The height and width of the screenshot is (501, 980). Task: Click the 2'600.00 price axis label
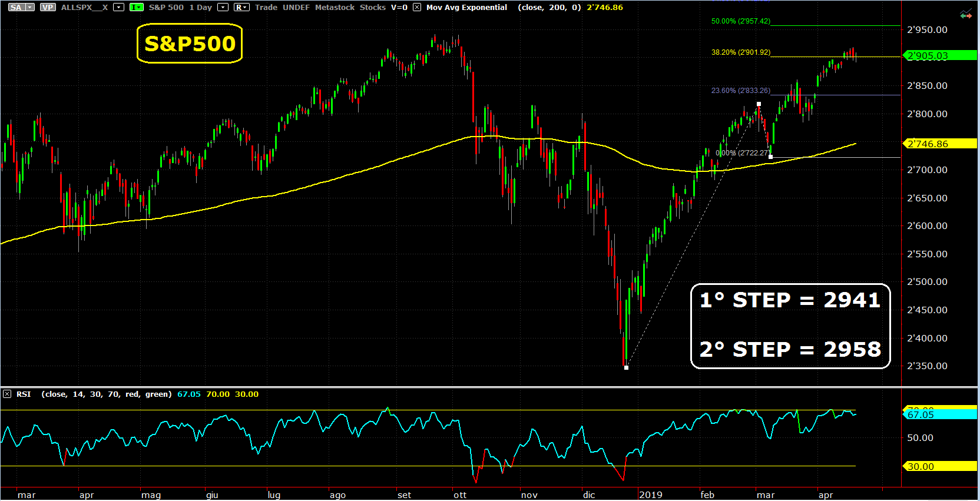click(927, 226)
